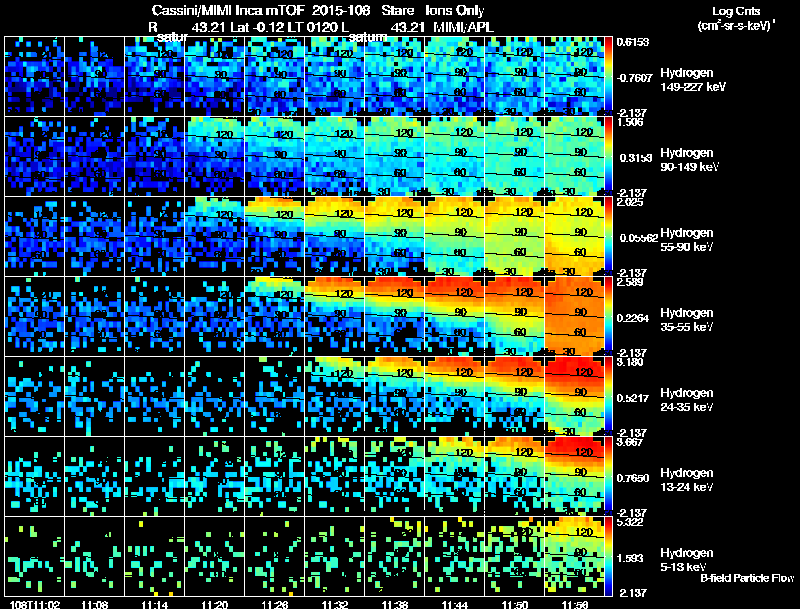The height and width of the screenshot is (609, 800).
Task: Click the Cassini/MIMI Inca mTOF title text
Action: click(228, 10)
